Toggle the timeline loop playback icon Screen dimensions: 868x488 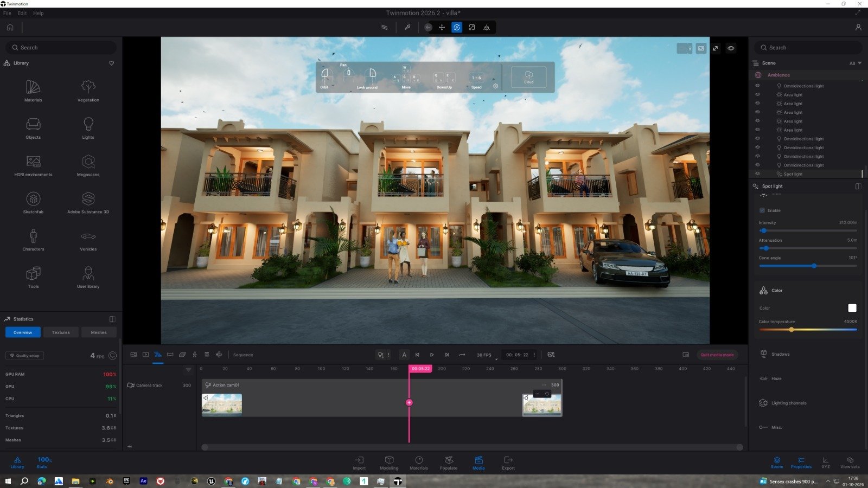point(462,355)
